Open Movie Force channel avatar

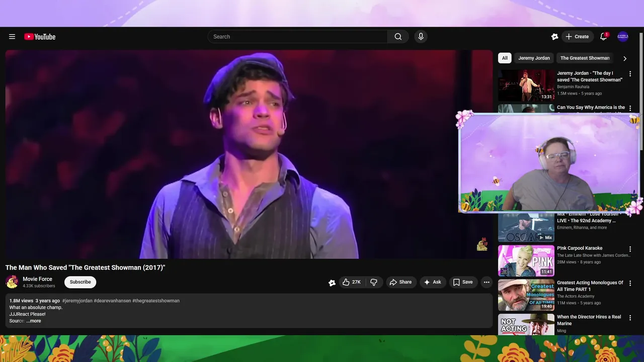(x=12, y=282)
